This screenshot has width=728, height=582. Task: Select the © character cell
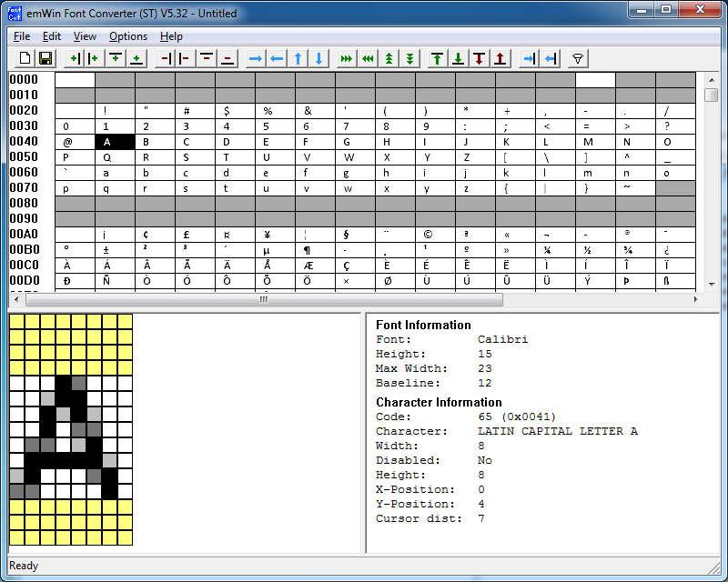coord(435,235)
